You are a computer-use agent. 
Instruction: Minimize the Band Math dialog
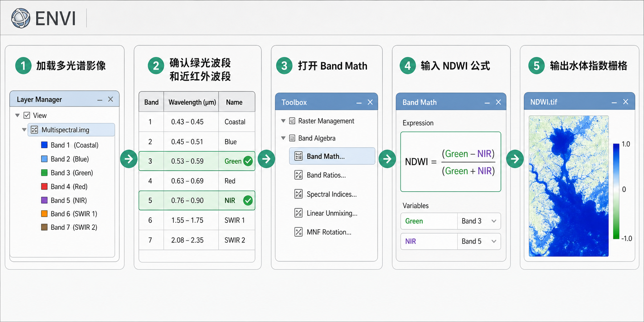(487, 103)
